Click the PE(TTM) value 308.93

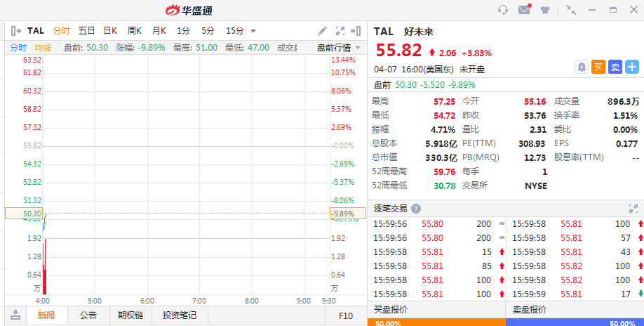[x=532, y=143]
